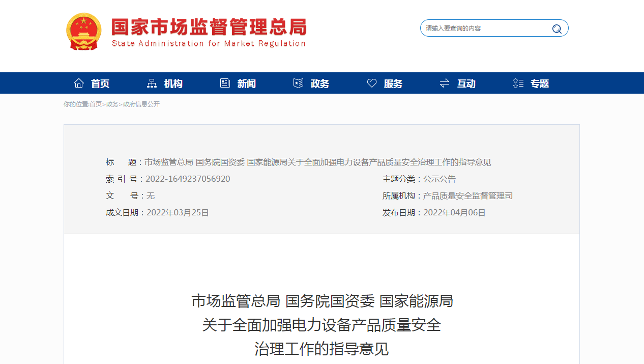Click the 文号 value 无
This screenshot has width=644, height=364.
pos(151,196)
